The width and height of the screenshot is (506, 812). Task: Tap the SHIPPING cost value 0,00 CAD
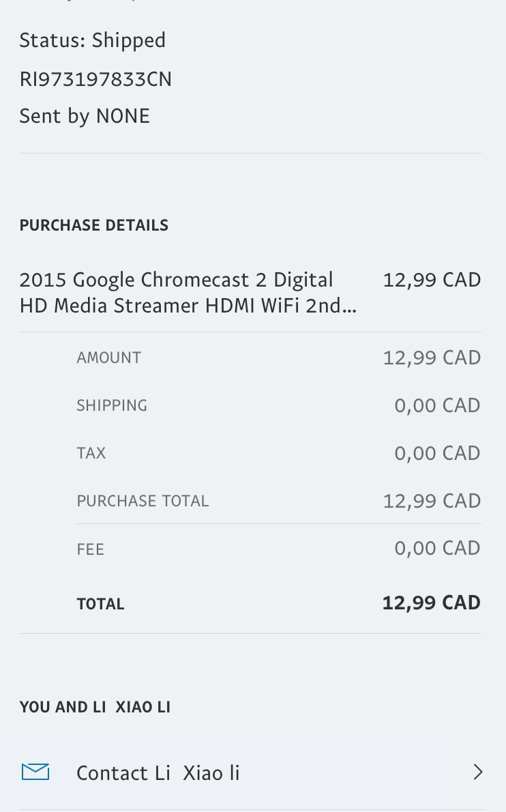pyautogui.click(x=437, y=406)
